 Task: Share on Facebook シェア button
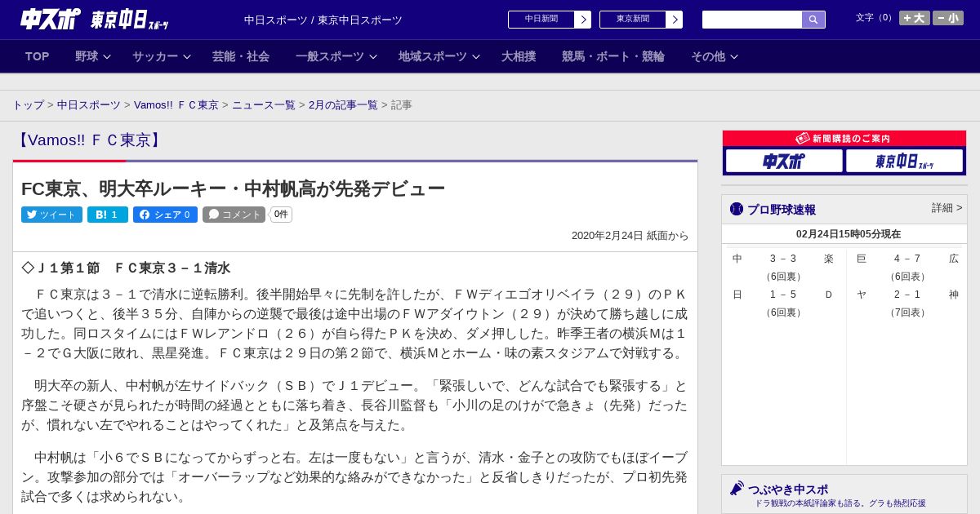tap(165, 215)
